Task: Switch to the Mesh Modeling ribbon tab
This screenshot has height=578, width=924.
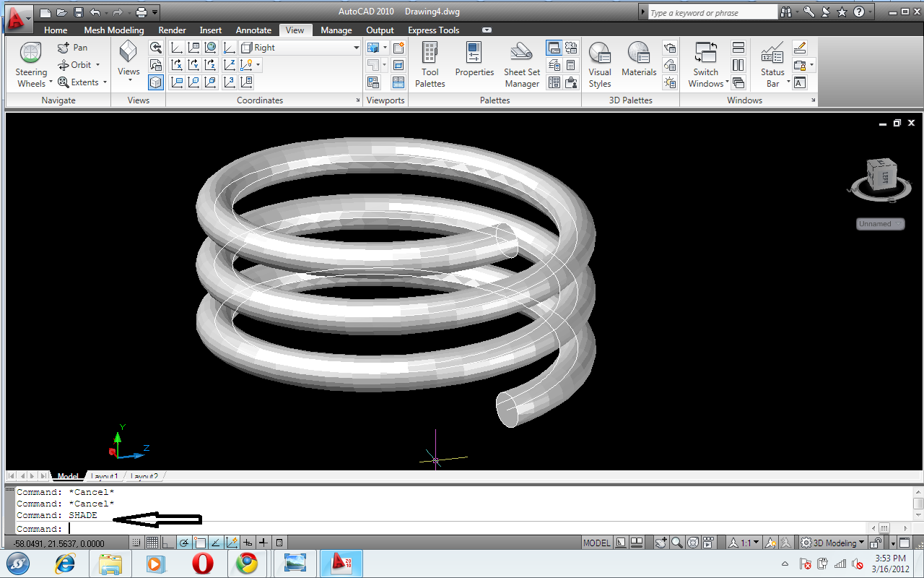Action: 113,30
